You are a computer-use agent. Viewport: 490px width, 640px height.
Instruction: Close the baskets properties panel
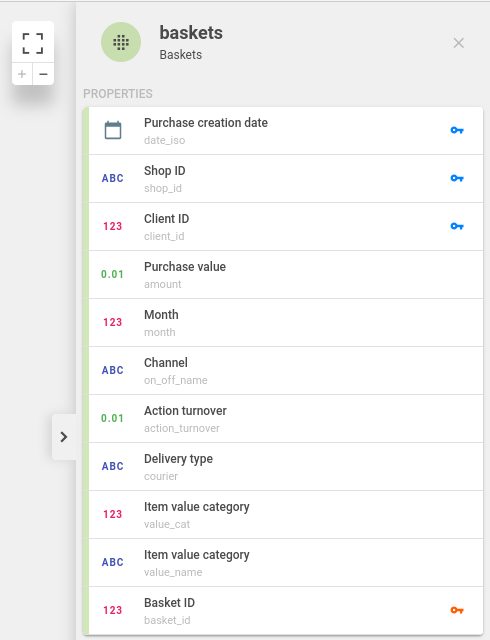(459, 43)
